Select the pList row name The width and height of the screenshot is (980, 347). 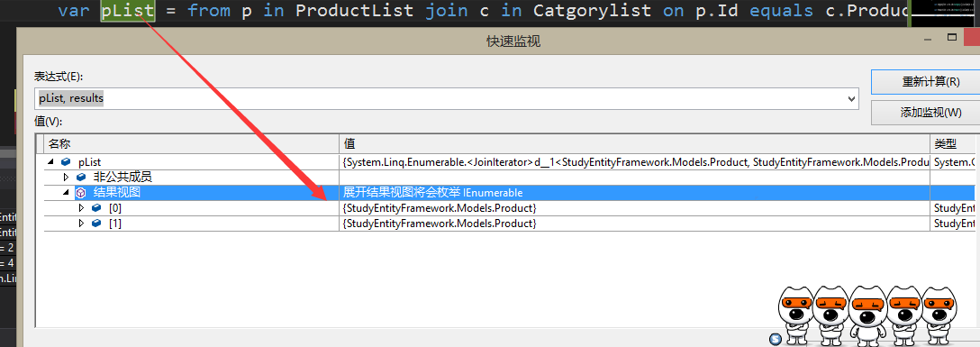[x=90, y=162]
